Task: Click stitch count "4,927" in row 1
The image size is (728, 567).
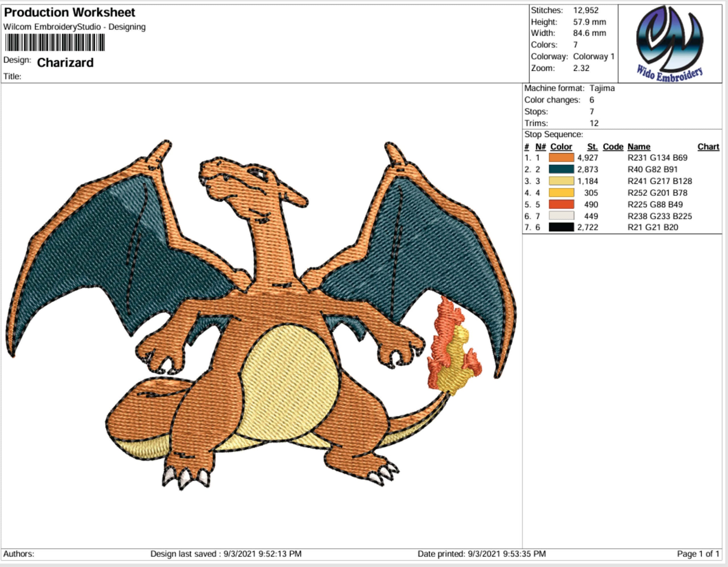Action: 588,157
